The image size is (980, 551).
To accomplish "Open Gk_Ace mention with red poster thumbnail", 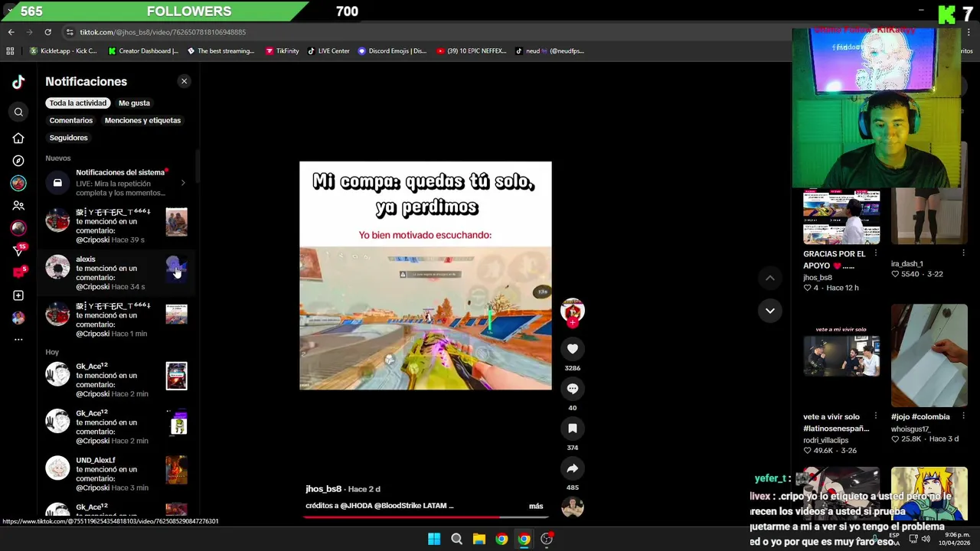I will [116, 380].
